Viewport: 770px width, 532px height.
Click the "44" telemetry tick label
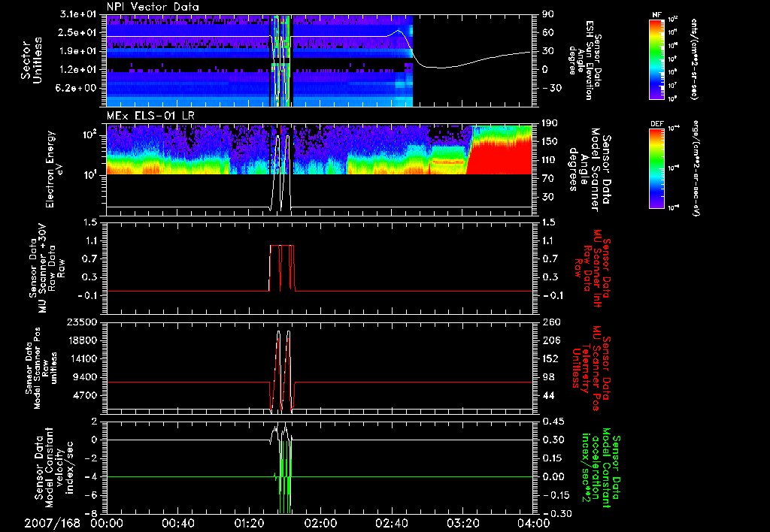point(548,395)
